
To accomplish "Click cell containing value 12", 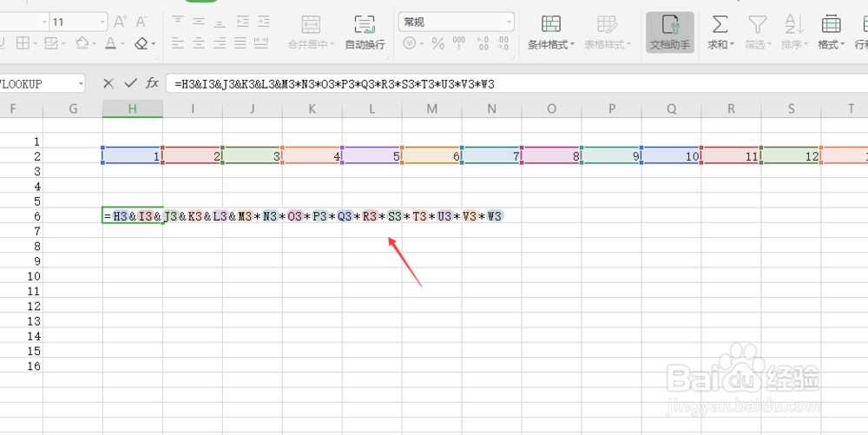I will point(791,156).
